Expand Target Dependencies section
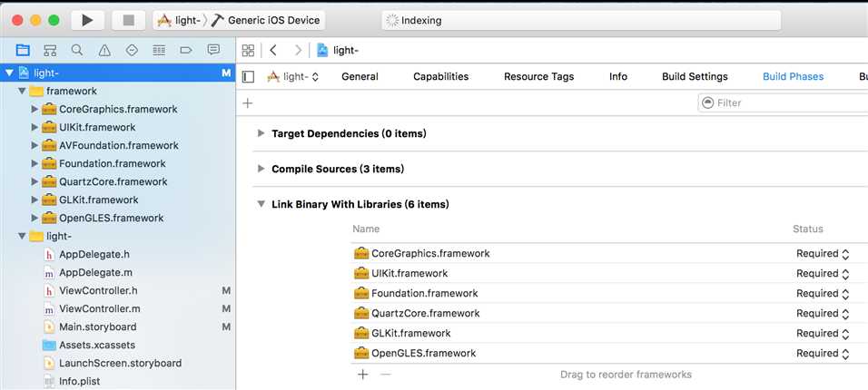The width and height of the screenshot is (868, 390). (261, 133)
